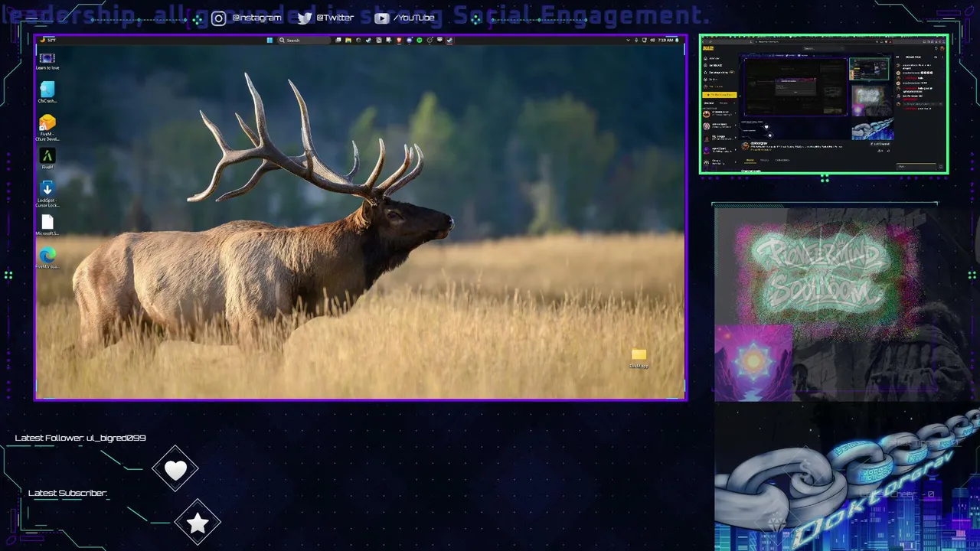Launch Brave browser from the taskbar
Image resolution: width=980 pixels, height=551 pixels.
pos(399,41)
